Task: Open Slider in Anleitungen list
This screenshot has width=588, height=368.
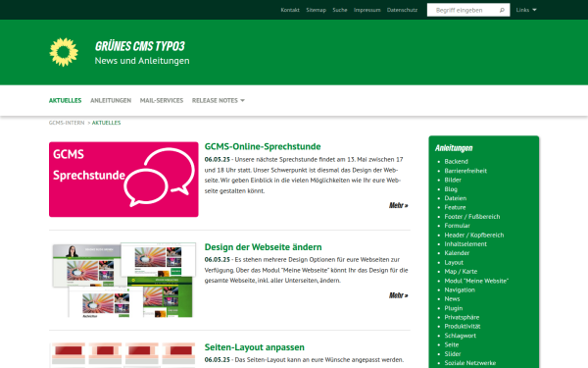Action: tap(453, 354)
